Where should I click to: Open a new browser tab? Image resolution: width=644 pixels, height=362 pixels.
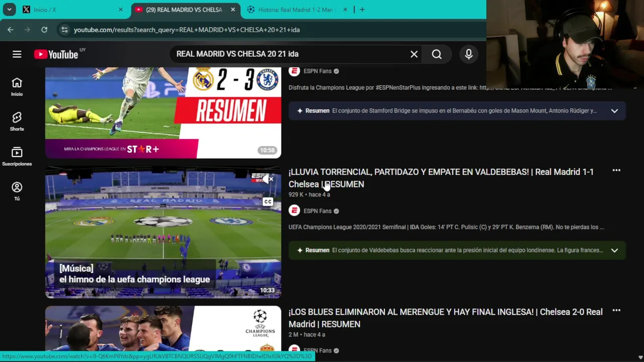coord(362,10)
